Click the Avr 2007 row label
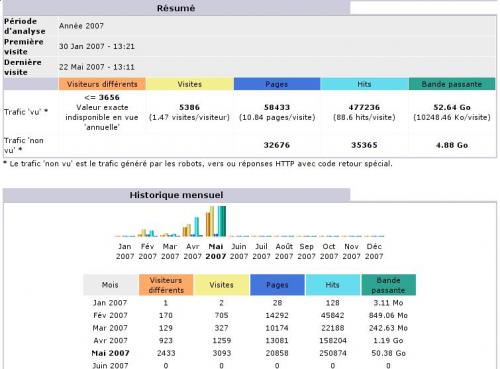 (110, 341)
